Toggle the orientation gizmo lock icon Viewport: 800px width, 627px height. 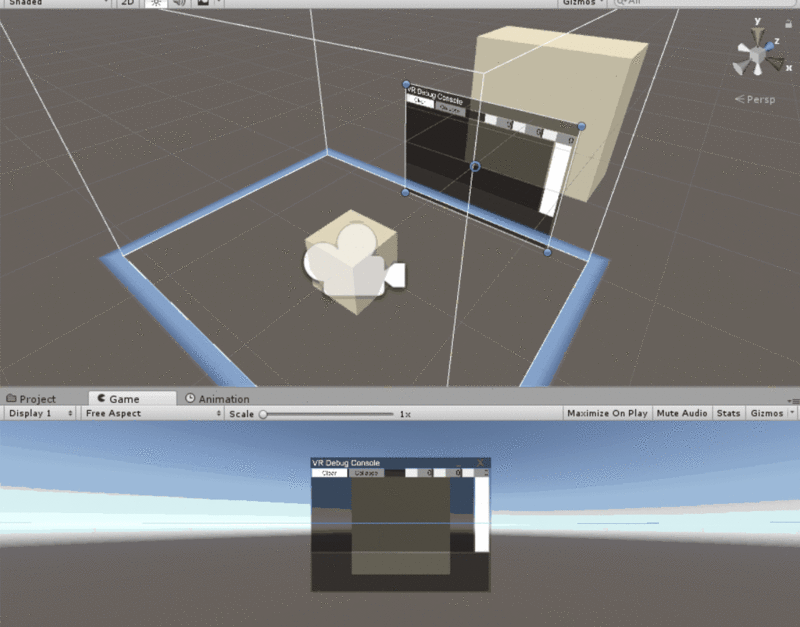[788, 23]
